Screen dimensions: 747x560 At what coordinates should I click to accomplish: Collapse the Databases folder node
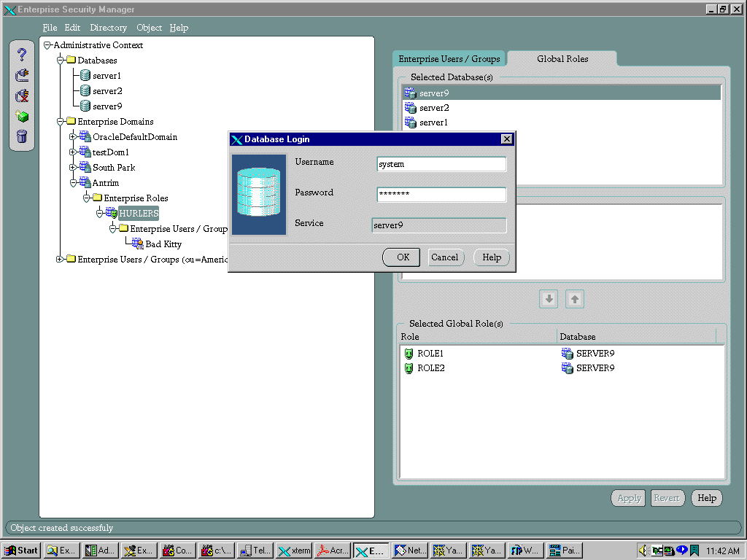tap(61, 61)
